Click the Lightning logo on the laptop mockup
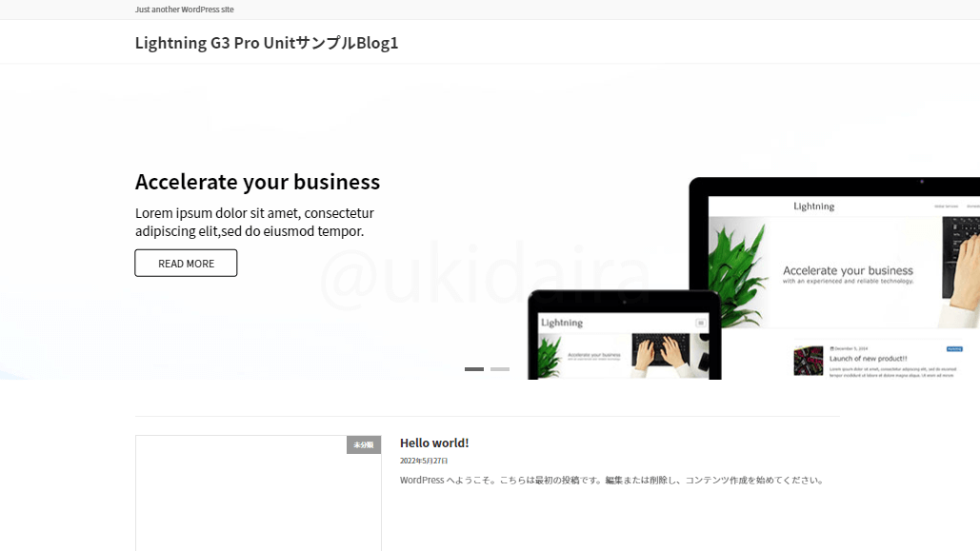 click(813, 207)
